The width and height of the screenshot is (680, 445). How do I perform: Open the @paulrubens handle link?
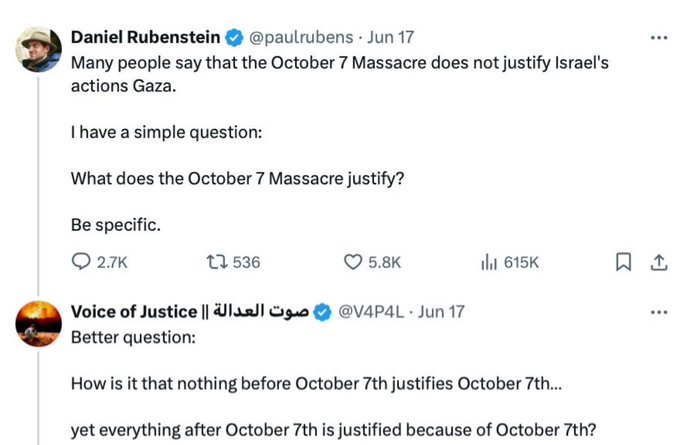(296, 38)
